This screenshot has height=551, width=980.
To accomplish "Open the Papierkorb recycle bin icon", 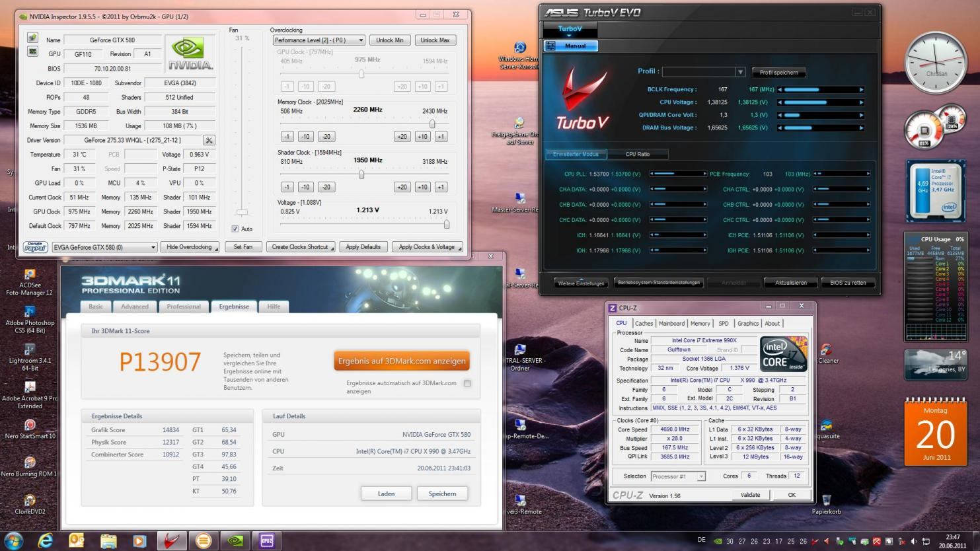I will [826, 504].
